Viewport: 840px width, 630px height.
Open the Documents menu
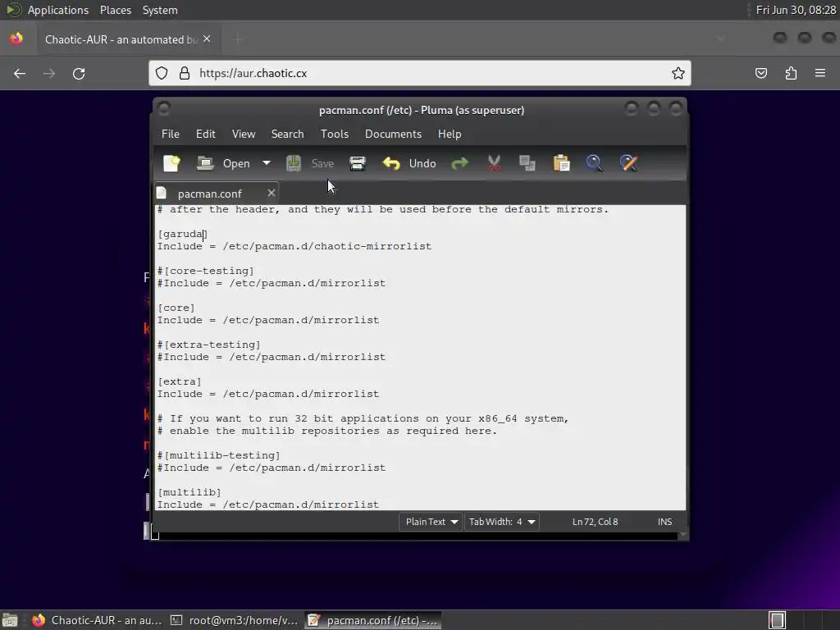[393, 134]
